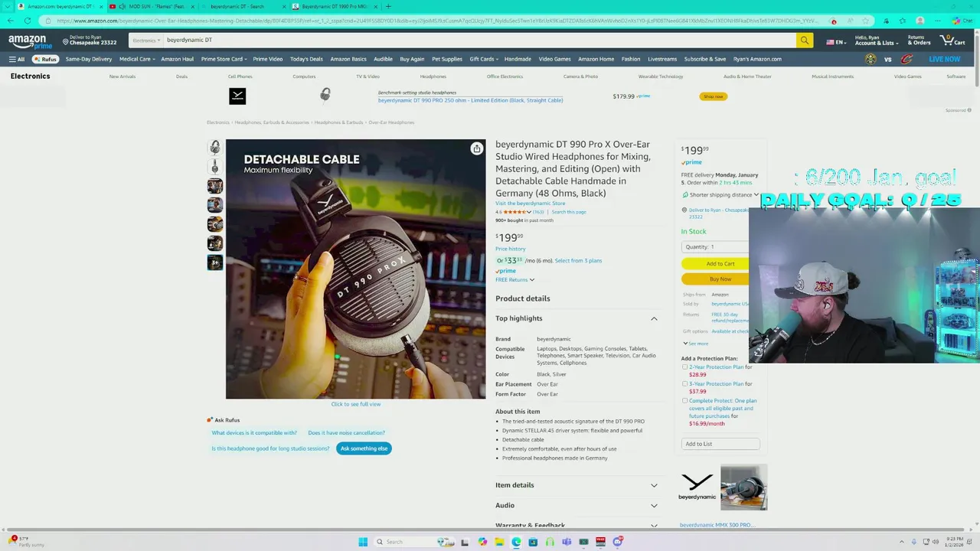Open the EN language selector
Image resolution: width=980 pixels, height=551 pixels.
835,42
